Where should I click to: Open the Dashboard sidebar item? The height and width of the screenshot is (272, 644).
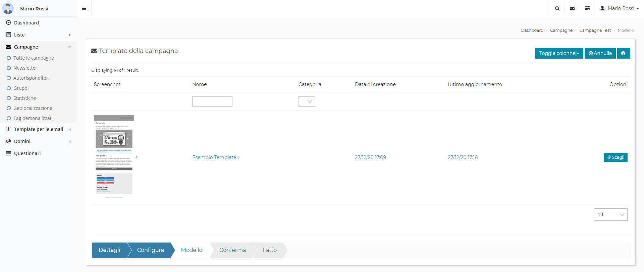(x=26, y=23)
